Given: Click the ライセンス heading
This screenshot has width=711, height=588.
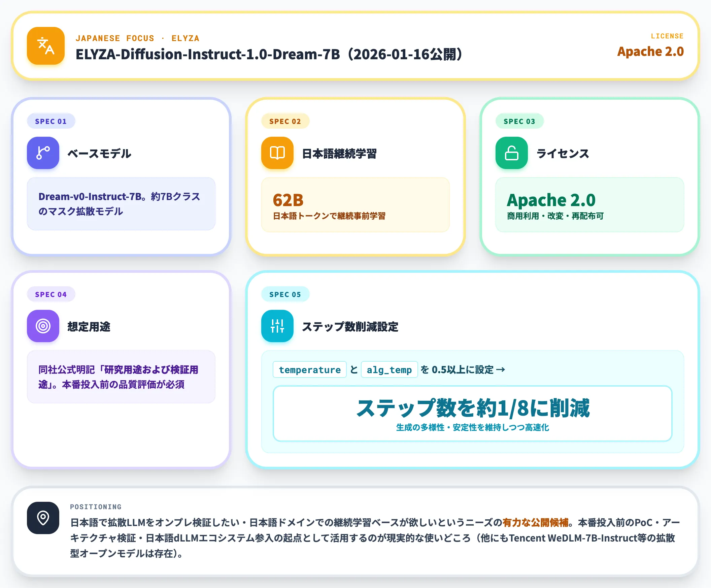Looking at the screenshot, I should coord(563,154).
